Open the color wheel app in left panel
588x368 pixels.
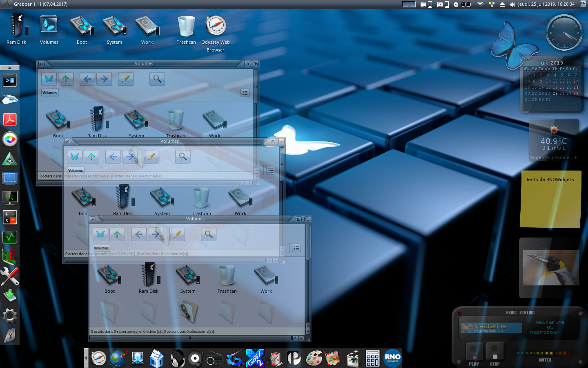10,139
